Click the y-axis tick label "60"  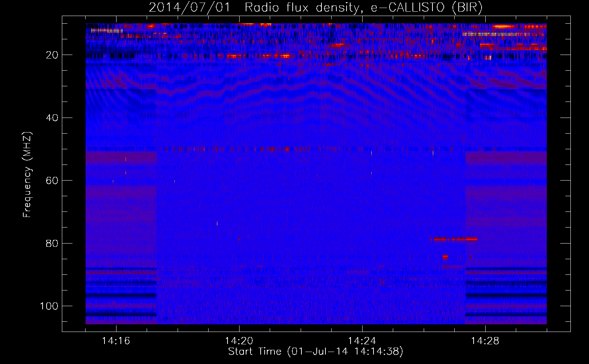(x=52, y=181)
